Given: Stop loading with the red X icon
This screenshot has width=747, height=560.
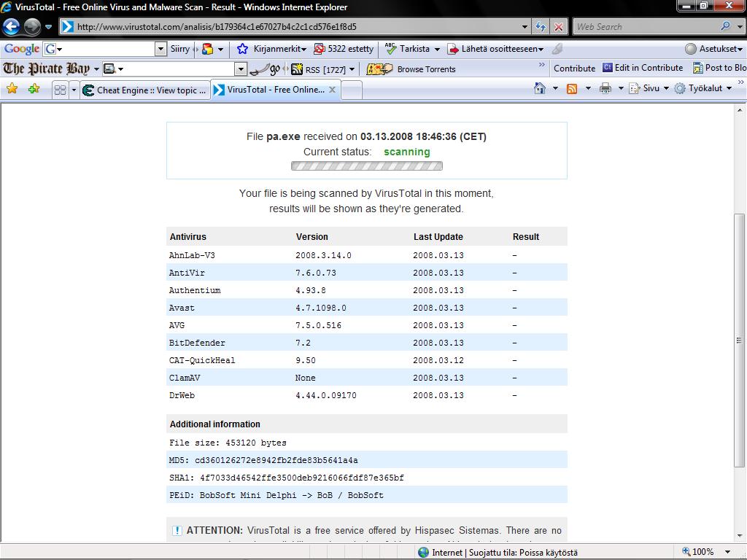Looking at the screenshot, I should pos(559,27).
